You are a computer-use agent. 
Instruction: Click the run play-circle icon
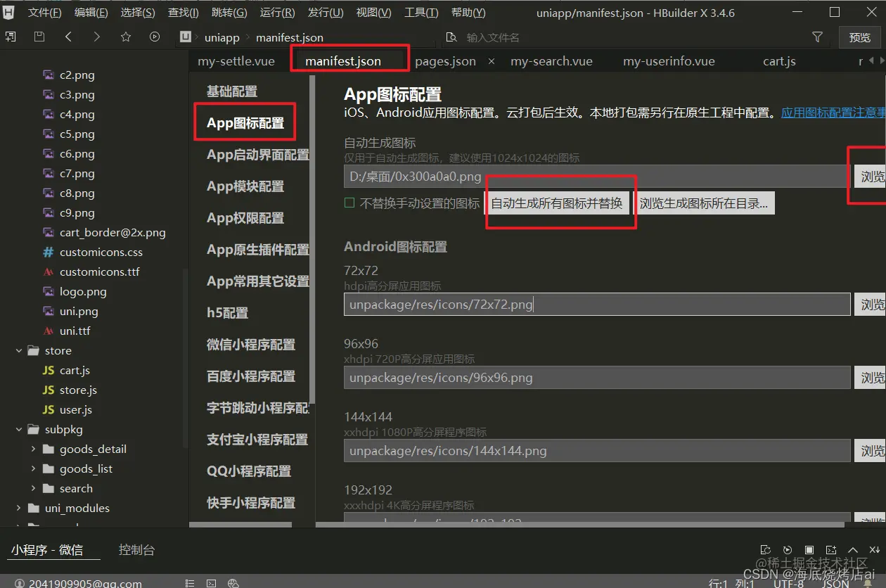click(x=155, y=37)
